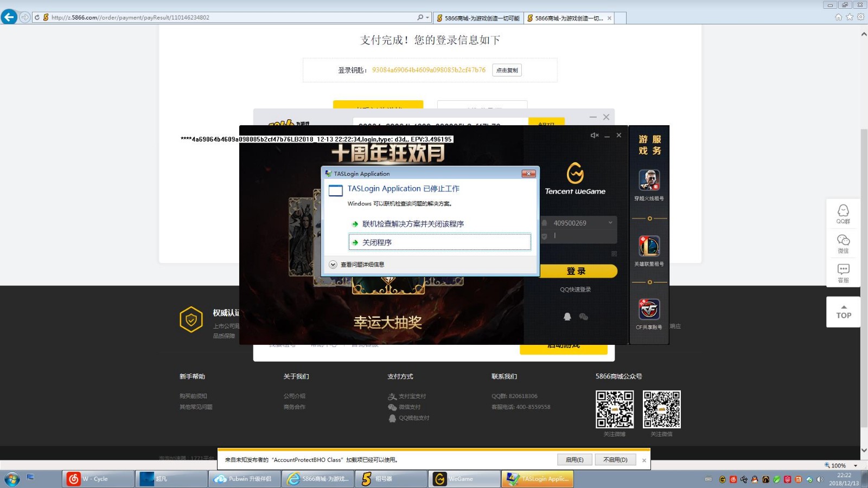Mute sound in the WeGame login window
Viewport: 868px width, 488px height.
(x=594, y=136)
